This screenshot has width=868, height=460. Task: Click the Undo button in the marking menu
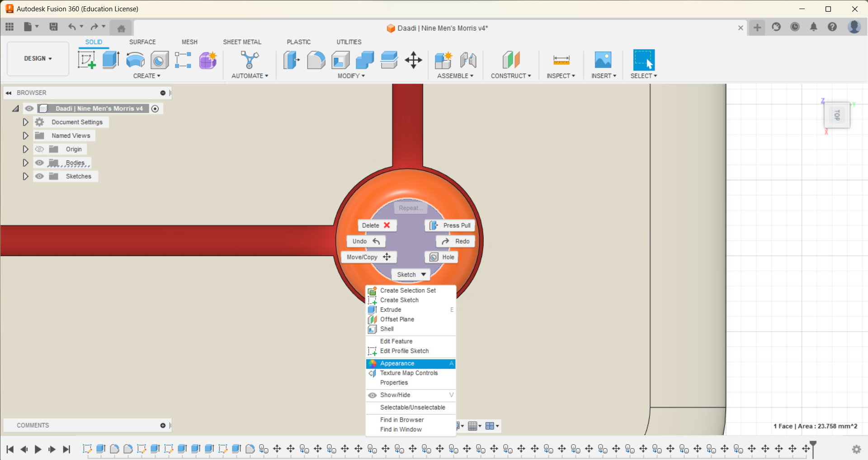click(365, 241)
